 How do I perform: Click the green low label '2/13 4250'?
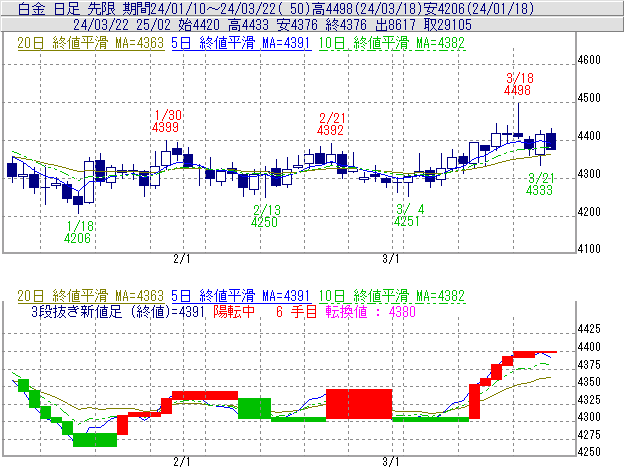265,216
